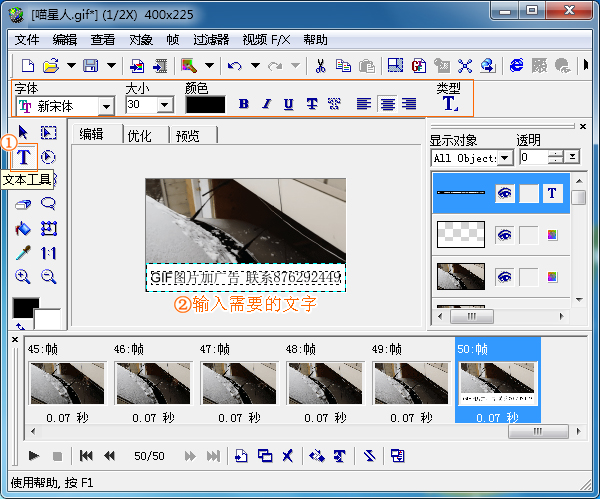Select the paint bucket Fill tool

coord(23,229)
